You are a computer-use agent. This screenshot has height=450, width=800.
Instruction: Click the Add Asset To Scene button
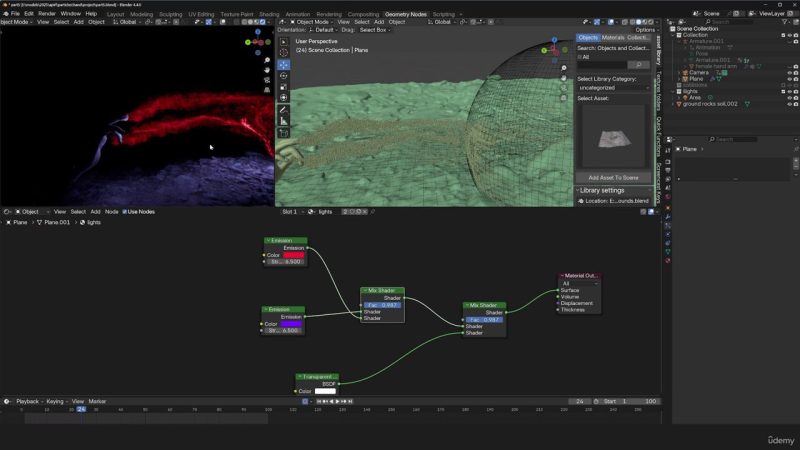tap(613, 177)
